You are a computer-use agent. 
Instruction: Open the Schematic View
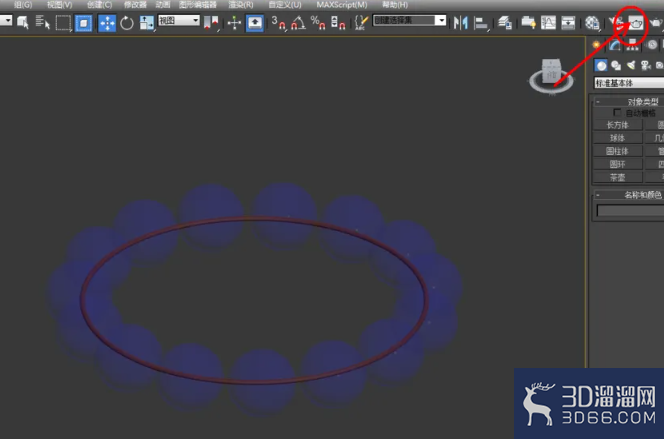[568, 23]
